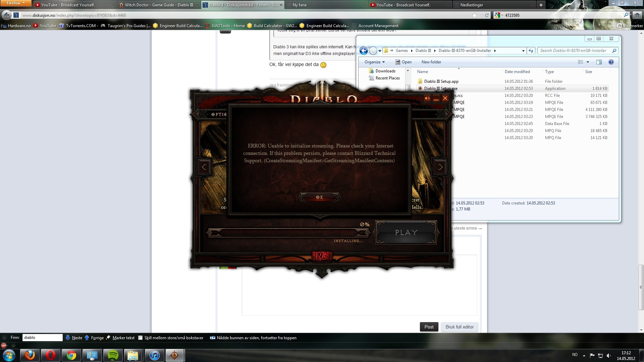Open iTunes from taskbar
Image resolution: width=644 pixels, height=362 pixels.
pyautogui.click(x=154, y=355)
